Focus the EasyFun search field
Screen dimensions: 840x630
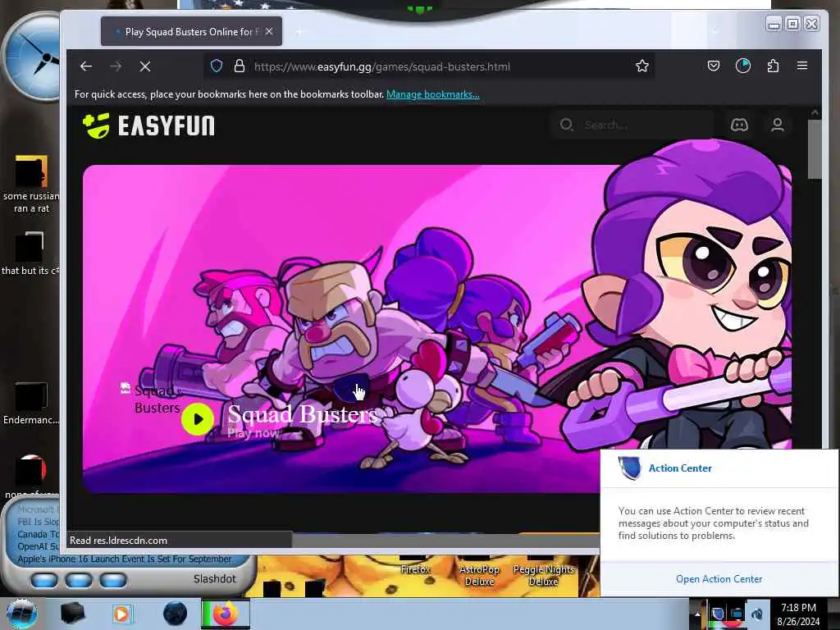(x=632, y=125)
